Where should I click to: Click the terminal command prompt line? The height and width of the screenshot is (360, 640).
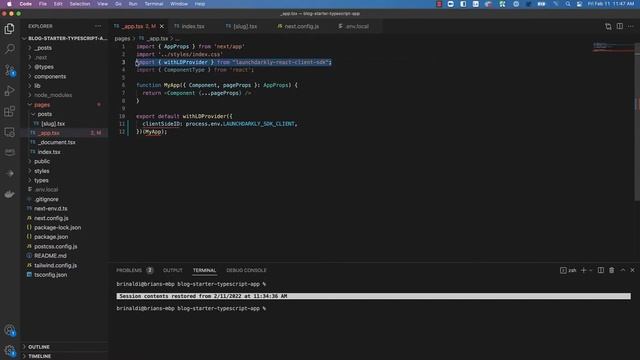coord(191,308)
